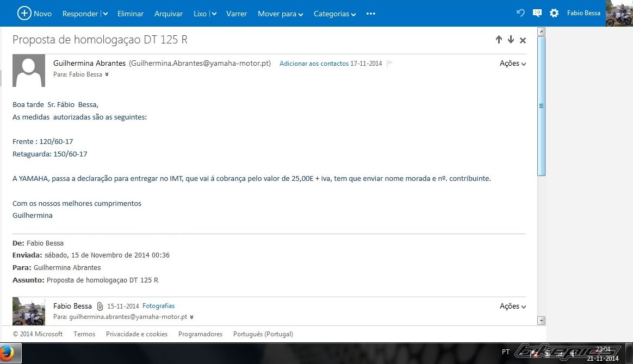633x364 pixels.
Task: Click the Novo plus circle icon
Action: click(24, 13)
